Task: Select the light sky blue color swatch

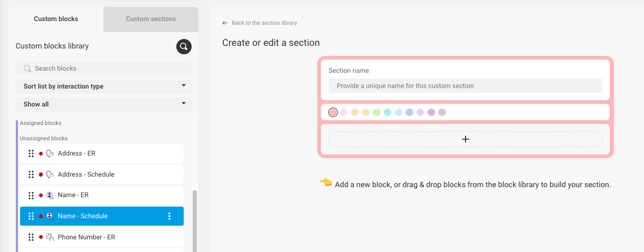Action: click(399, 112)
